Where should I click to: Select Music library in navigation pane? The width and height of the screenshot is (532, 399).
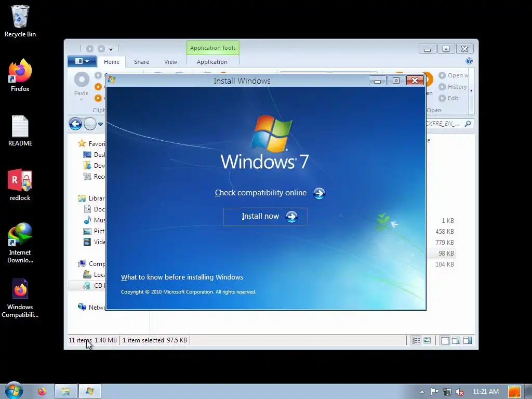coord(95,220)
